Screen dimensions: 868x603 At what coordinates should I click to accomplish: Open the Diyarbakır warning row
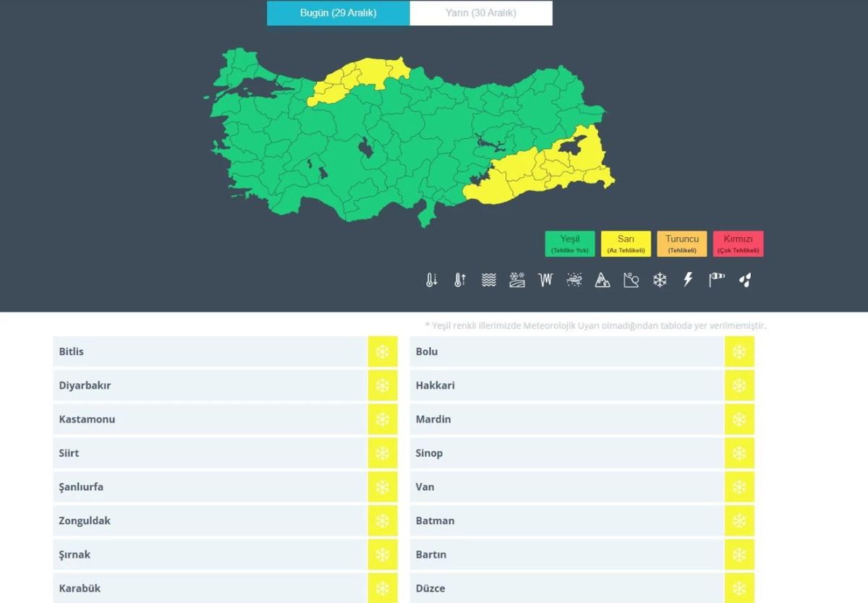(210, 385)
